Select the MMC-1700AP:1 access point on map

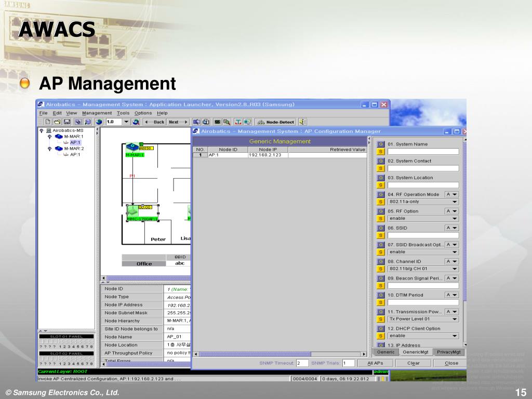[142, 213]
